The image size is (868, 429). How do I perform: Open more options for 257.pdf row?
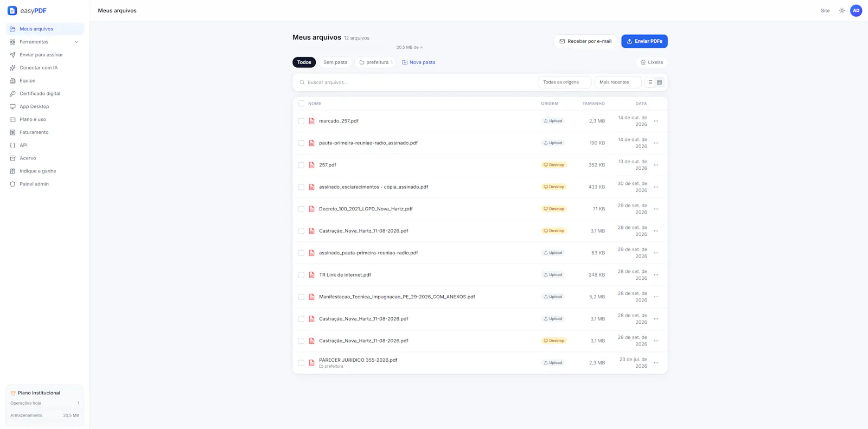656,165
